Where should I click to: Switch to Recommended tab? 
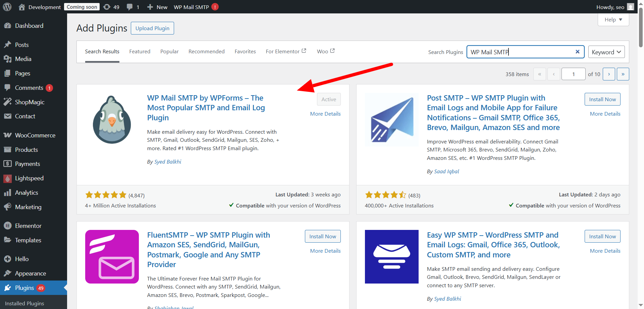point(207,52)
